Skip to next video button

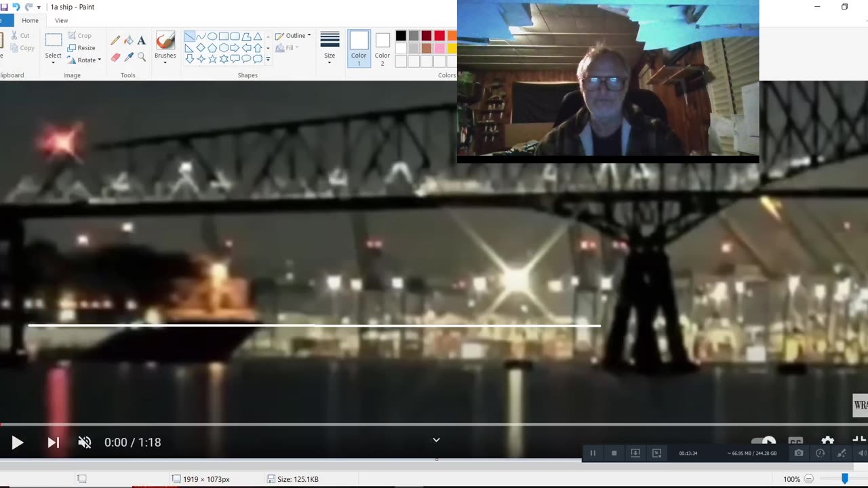pyautogui.click(x=53, y=443)
